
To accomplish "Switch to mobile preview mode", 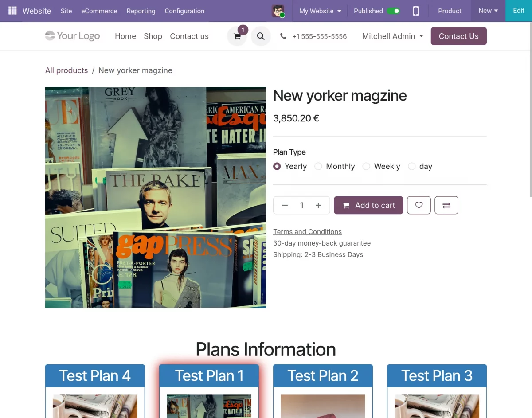I will (415, 11).
